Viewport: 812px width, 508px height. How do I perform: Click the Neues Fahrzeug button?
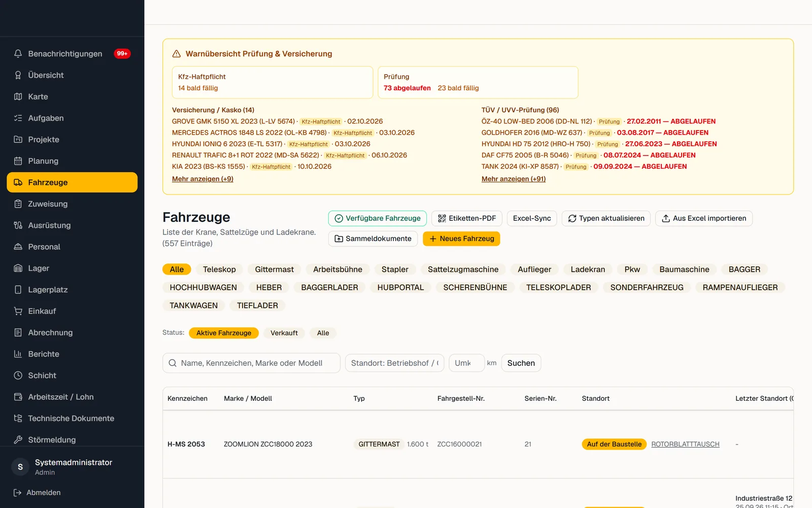(461, 239)
